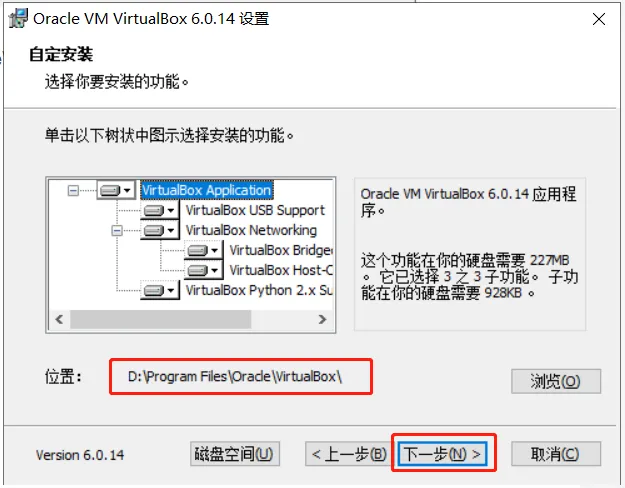Click 下一步(N) to continue installation
This screenshot has height=488, width=625.
[442, 454]
